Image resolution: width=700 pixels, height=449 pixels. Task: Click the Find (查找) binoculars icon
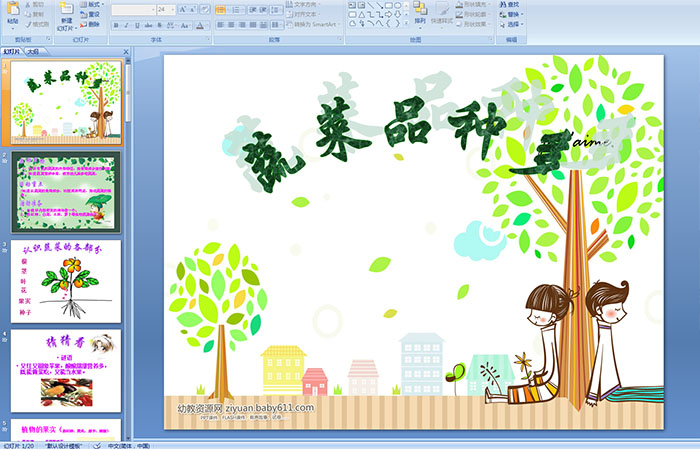(503, 4)
